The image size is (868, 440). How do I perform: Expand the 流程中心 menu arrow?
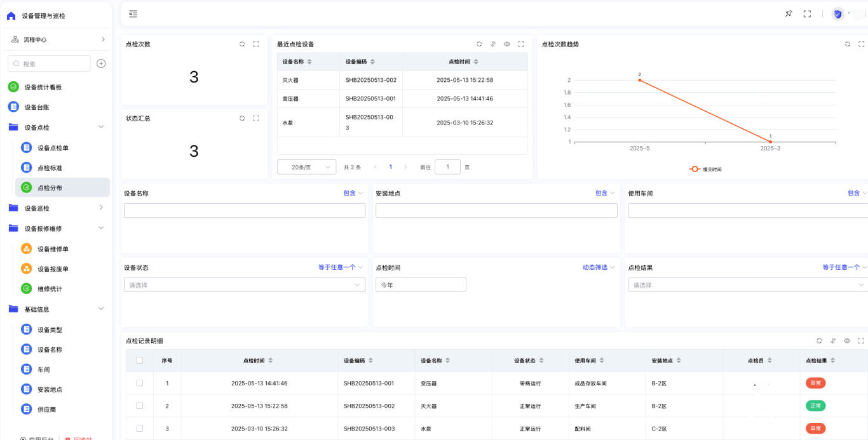click(103, 39)
